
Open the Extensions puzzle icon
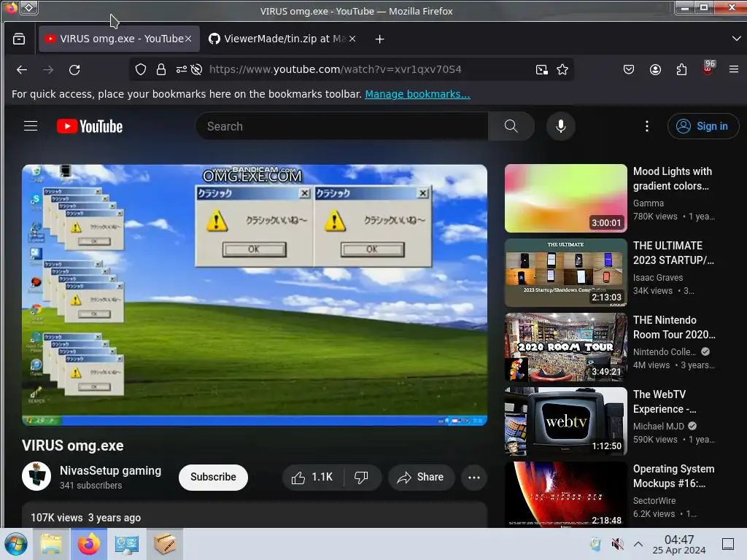[x=682, y=69]
